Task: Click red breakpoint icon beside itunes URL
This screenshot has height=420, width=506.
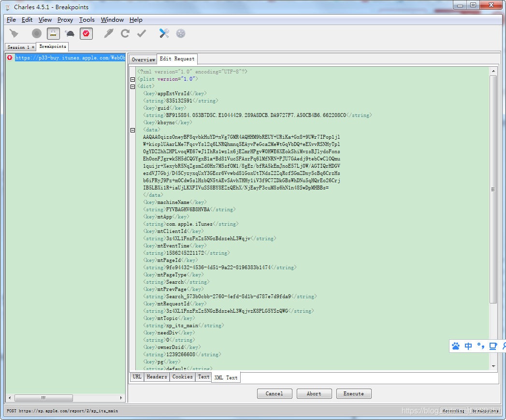Action: (10, 58)
